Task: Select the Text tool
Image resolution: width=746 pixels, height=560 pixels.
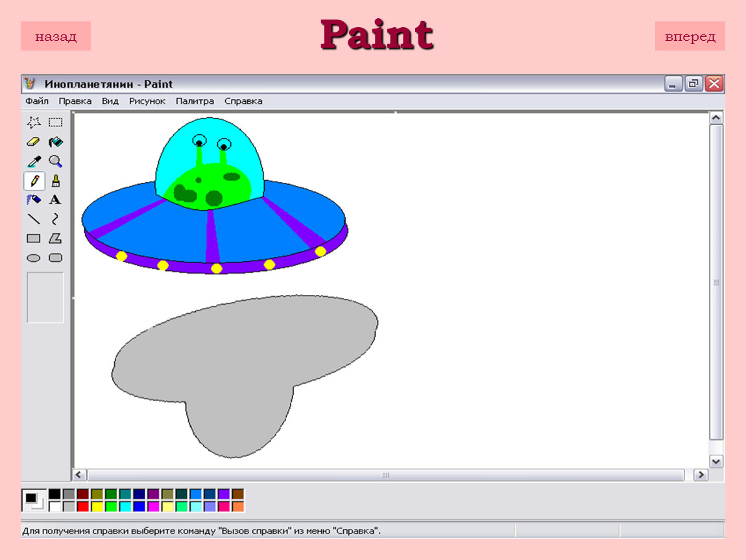Action: 56,200
